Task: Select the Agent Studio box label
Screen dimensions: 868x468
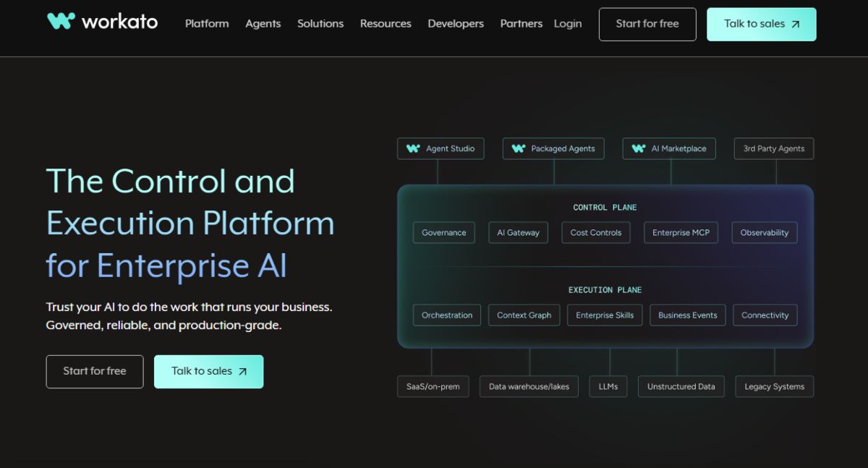Action: pyautogui.click(x=450, y=149)
